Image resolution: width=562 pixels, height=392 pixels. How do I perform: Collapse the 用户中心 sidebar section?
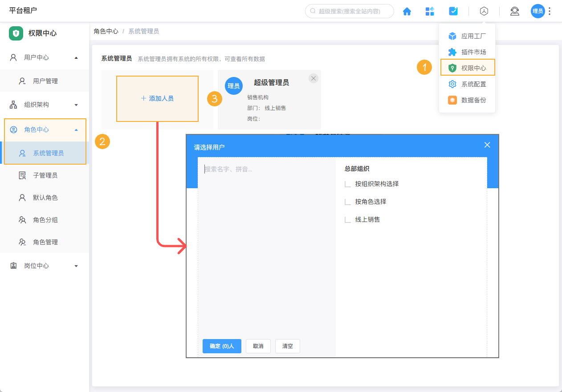[x=45, y=57]
